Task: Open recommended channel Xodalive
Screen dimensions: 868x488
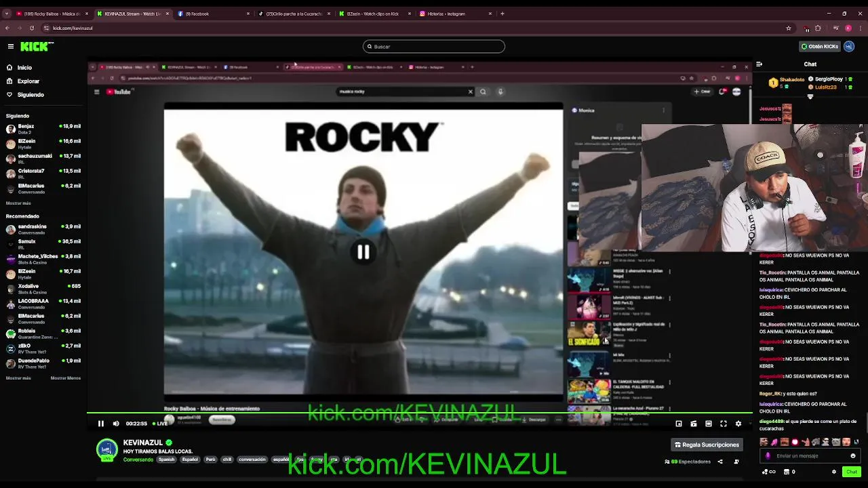Action: (x=43, y=289)
